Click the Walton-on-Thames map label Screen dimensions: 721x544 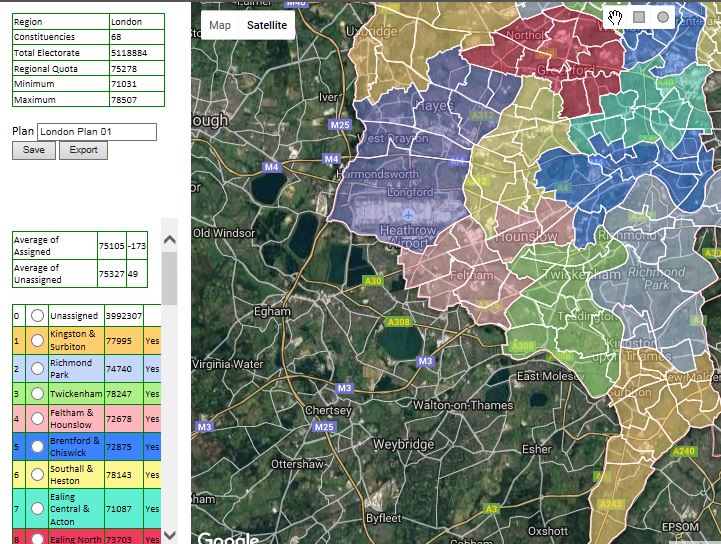tap(463, 405)
